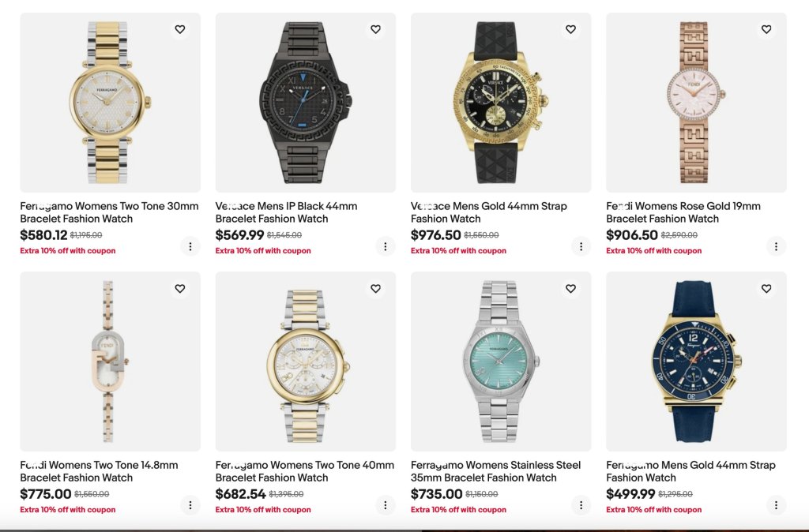
Task: Open more actions for Fendi 14.8mm watch
Action: pyautogui.click(x=190, y=505)
